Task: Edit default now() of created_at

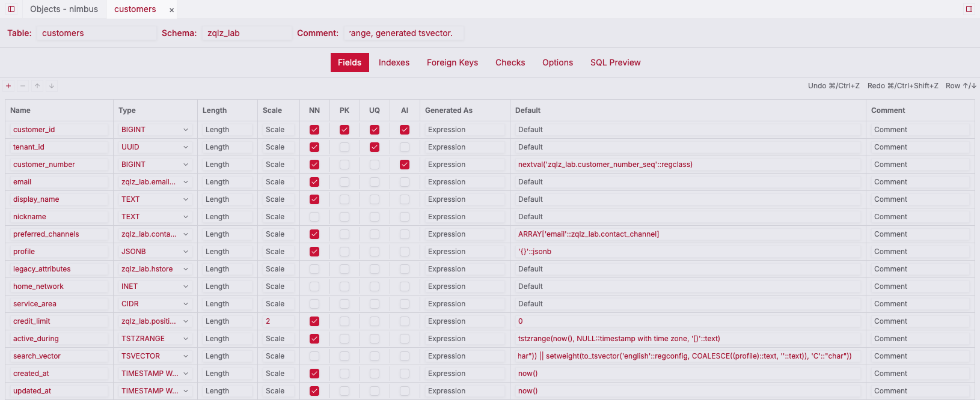Action: click(688, 374)
